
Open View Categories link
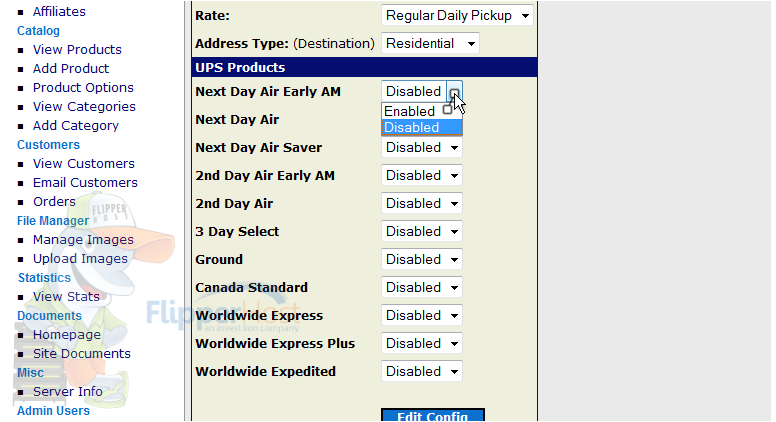tap(84, 106)
